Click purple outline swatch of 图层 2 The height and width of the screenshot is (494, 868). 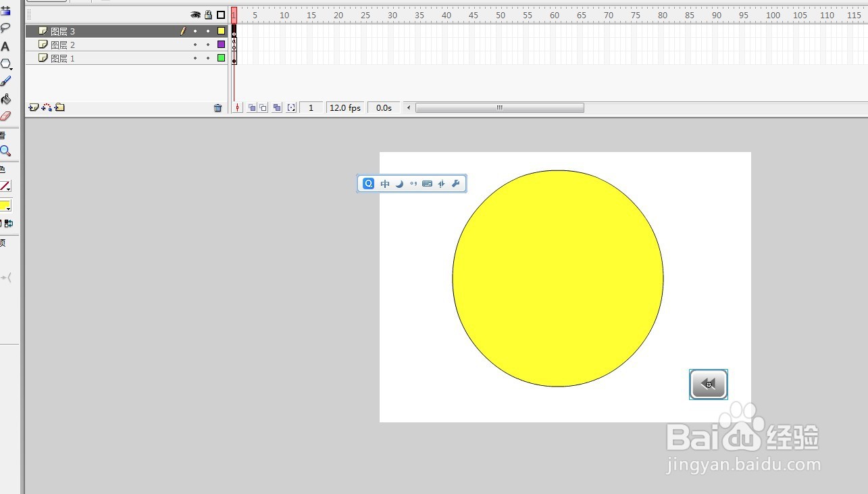pos(221,45)
